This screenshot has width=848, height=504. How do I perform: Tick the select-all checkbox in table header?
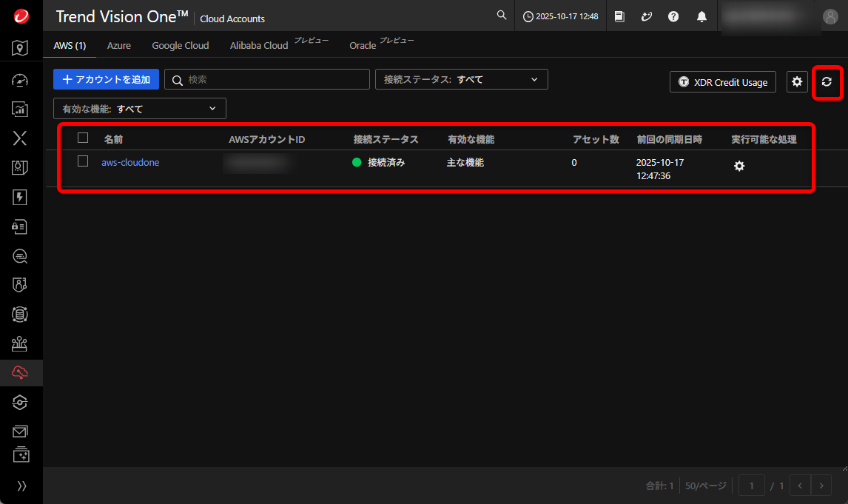pyautogui.click(x=83, y=138)
